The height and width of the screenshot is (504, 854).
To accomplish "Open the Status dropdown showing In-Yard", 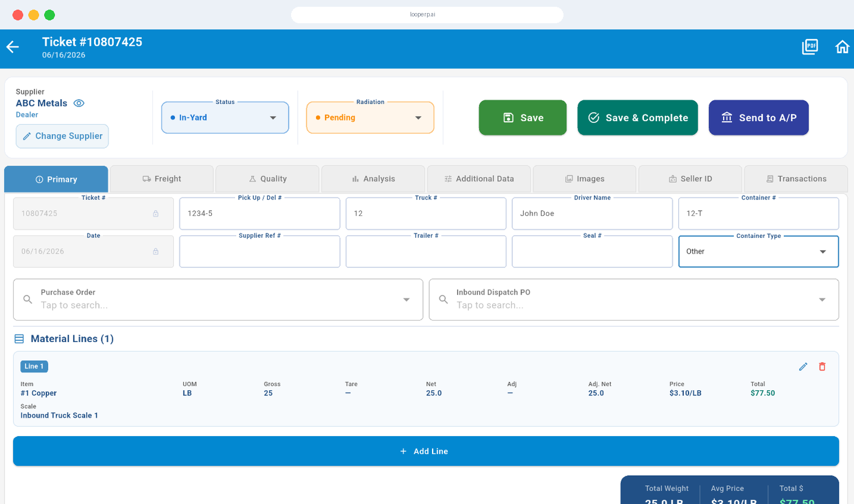I will [225, 118].
